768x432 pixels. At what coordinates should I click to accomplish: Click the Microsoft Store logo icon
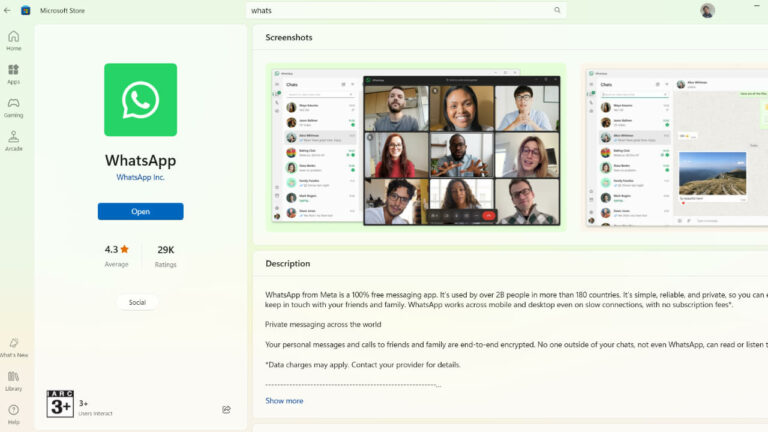[25, 10]
